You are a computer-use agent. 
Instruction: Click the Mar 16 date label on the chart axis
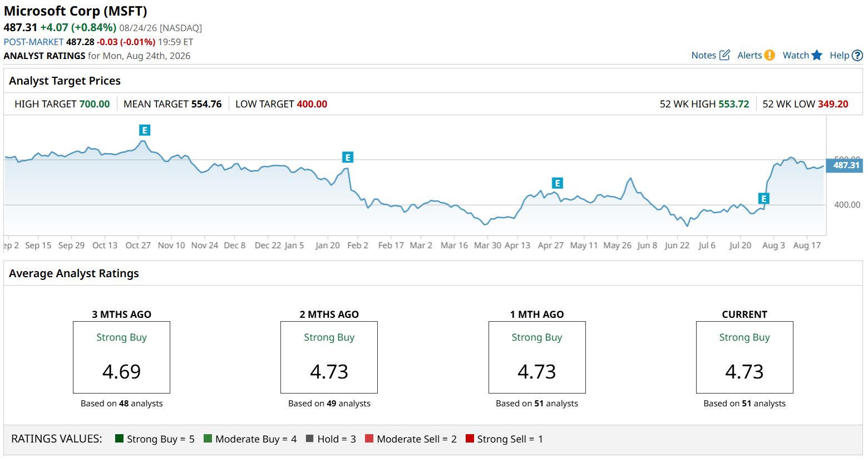coord(454,245)
